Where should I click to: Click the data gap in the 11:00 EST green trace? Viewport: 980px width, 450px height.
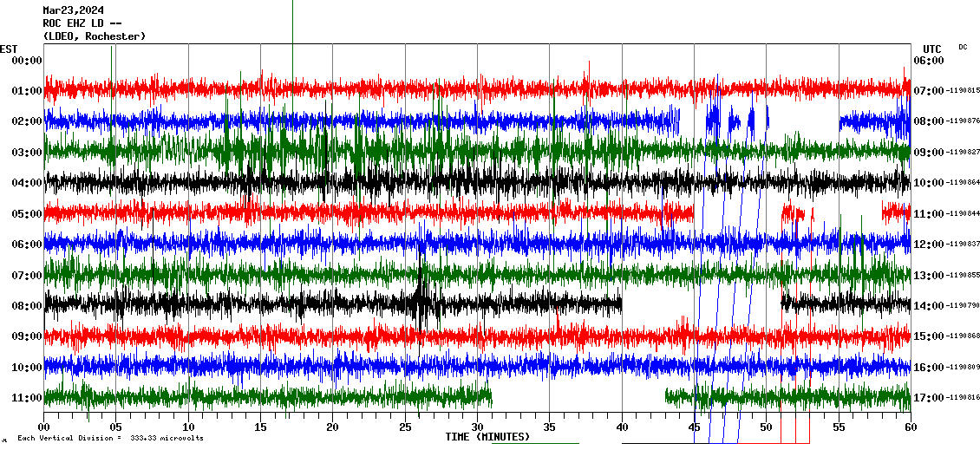(x=578, y=397)
